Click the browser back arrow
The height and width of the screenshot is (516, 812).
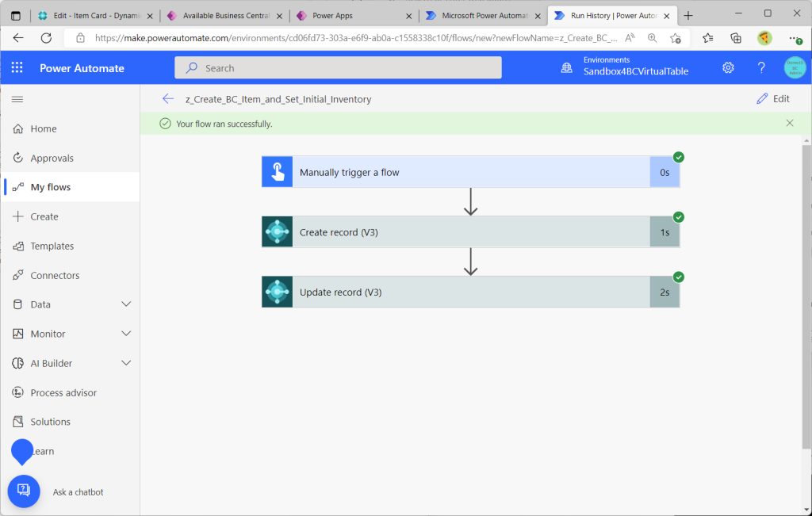tap(18, 38)
